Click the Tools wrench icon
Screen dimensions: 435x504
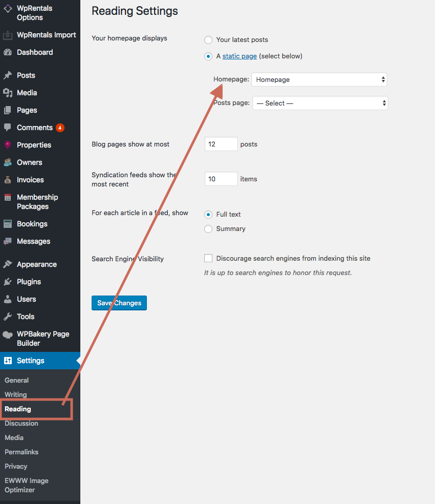[x=8, y=317]
